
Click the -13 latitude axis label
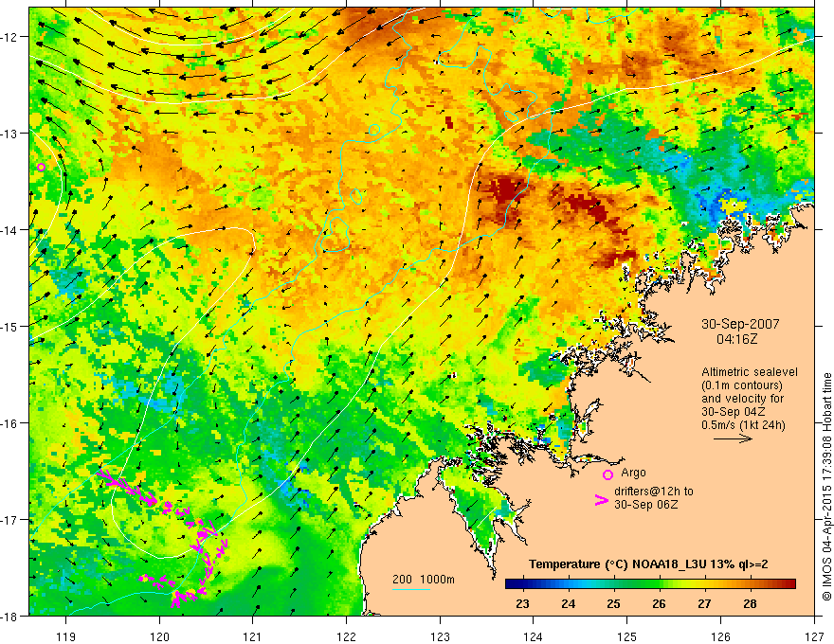point(10,134)
